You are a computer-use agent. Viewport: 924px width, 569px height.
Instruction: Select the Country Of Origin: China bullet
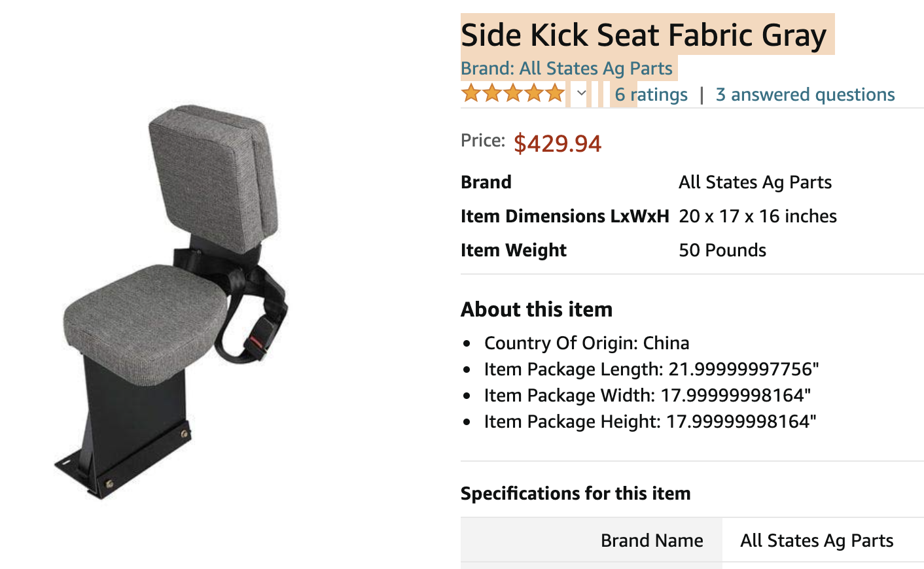586,343
